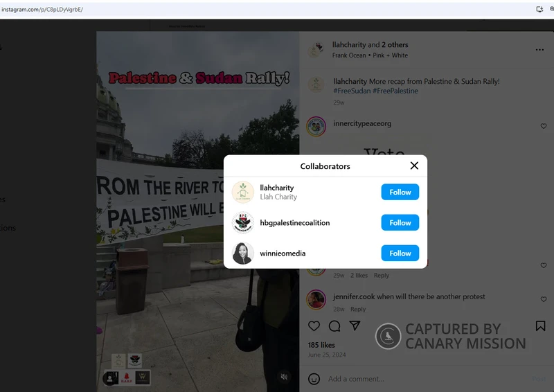Image resolution: width=554 pixels, height=392 pixels.
Task: Open Frank Ocean Pink + White audio link
Action: pyautogui.click(x=370, y=55)
